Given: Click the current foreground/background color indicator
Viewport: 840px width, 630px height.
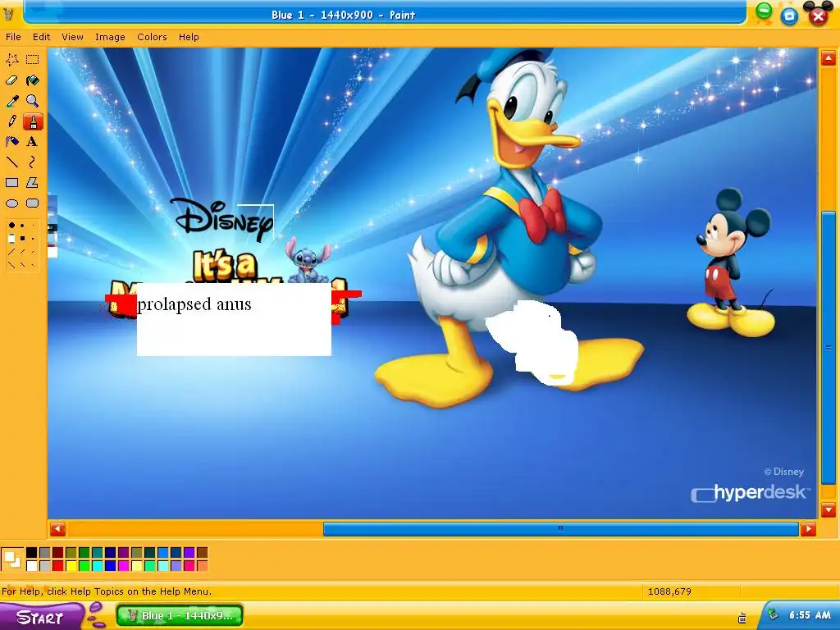Looking at the screenshot, I should [x=12, y=559].
